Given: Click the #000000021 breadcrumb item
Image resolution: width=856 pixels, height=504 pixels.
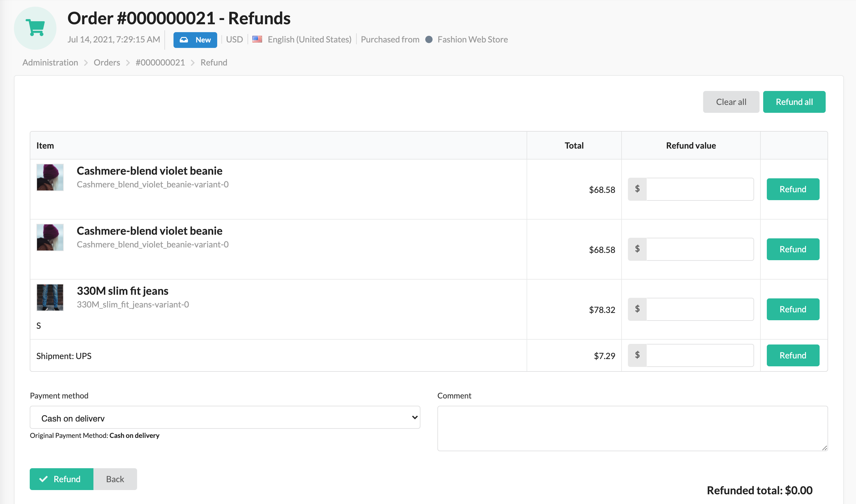Looking at the screenshot, I should [160, 62].
